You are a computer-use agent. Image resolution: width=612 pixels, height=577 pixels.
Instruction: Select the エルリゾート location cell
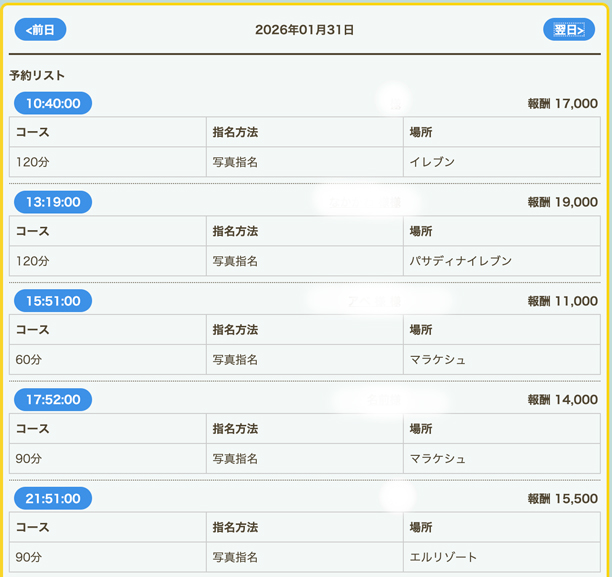click(443, 557)
